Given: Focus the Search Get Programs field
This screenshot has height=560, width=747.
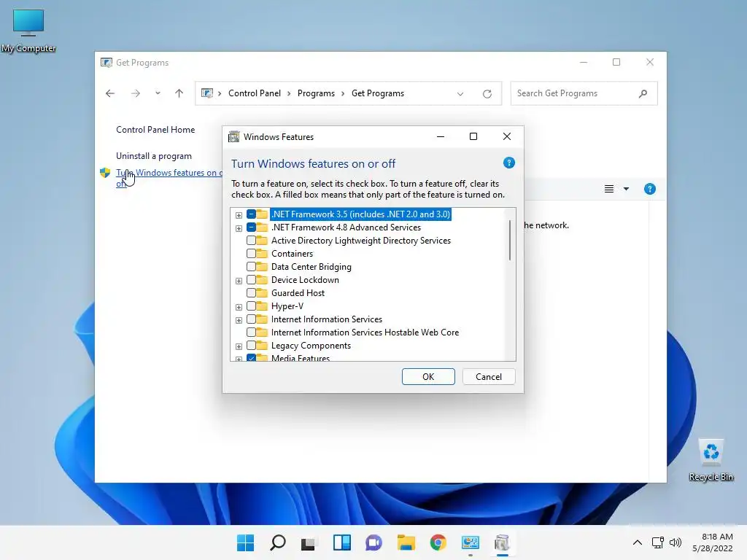Looking at the screenshot, I should point(584,93).
